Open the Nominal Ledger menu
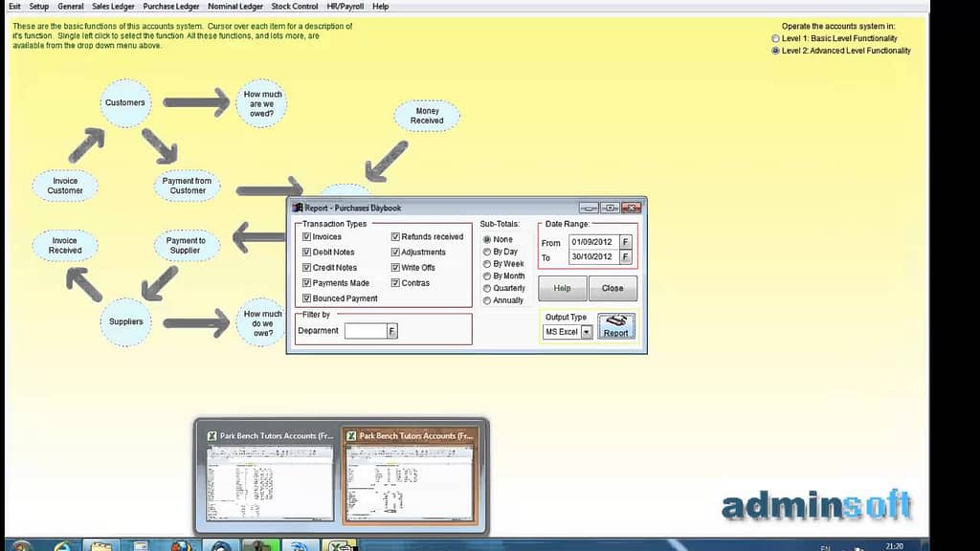Viewport: 980px width, 551px height. [235, 7]
